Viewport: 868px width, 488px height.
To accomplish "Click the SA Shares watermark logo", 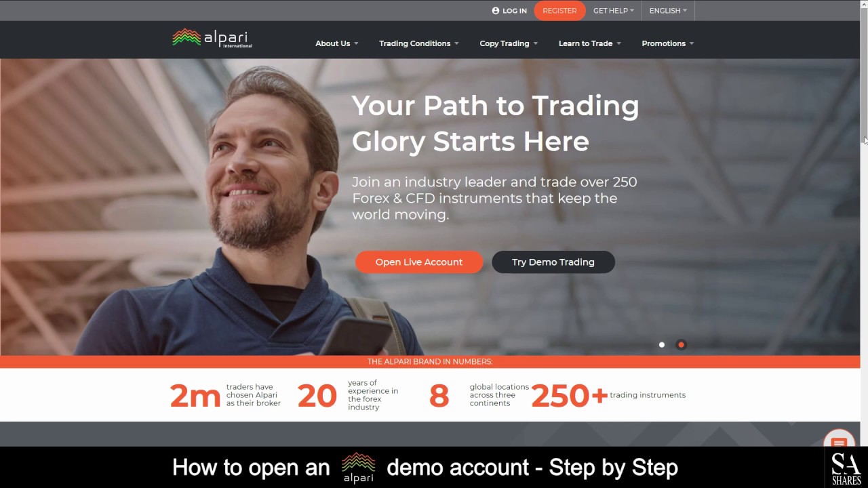I will coord(846,467).
